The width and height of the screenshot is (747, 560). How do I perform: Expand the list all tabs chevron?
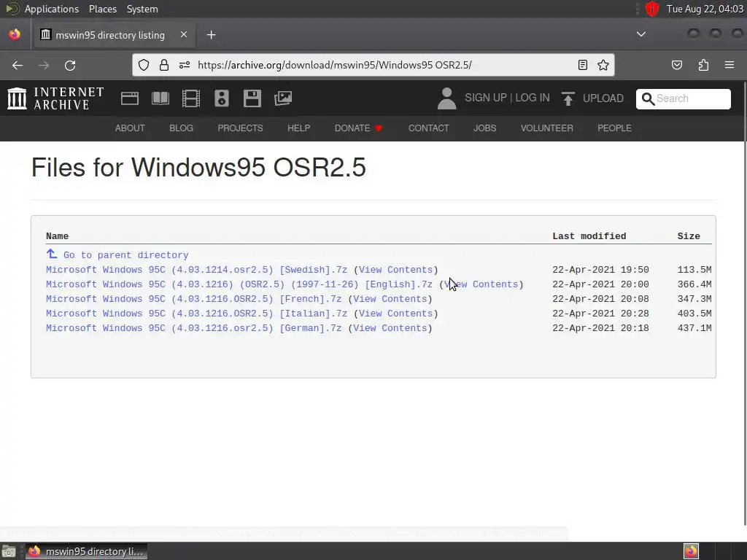(x=641, y=34)
